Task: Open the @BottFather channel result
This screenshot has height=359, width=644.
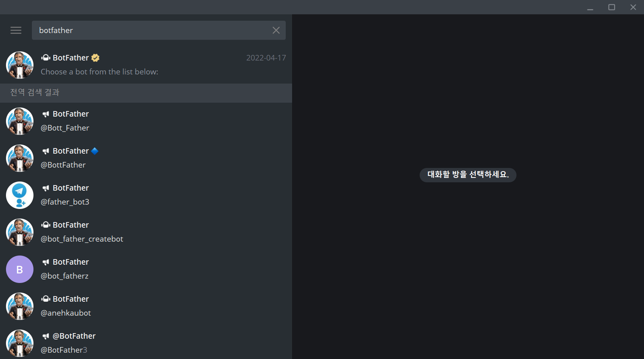Action: click(146, 158)
